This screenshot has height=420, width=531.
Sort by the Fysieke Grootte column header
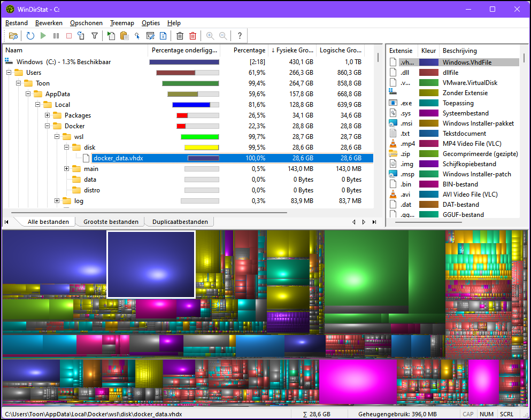click(292, 50)
